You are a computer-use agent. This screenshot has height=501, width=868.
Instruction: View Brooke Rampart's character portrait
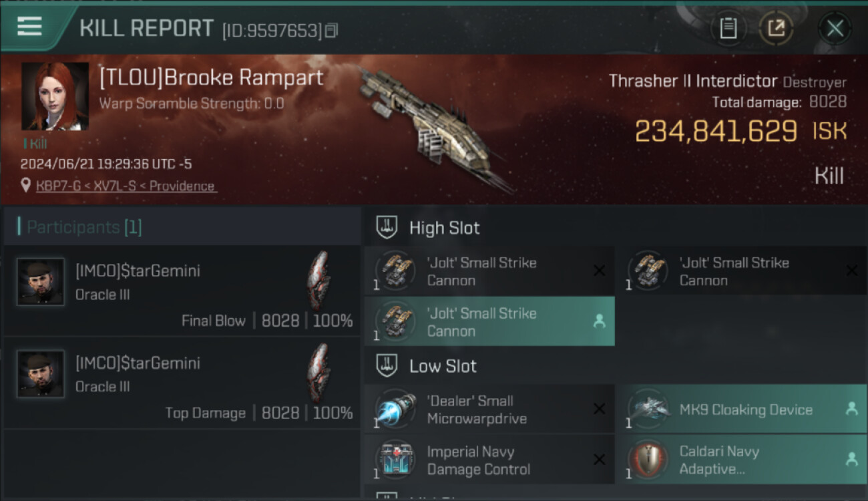[55, 96]
